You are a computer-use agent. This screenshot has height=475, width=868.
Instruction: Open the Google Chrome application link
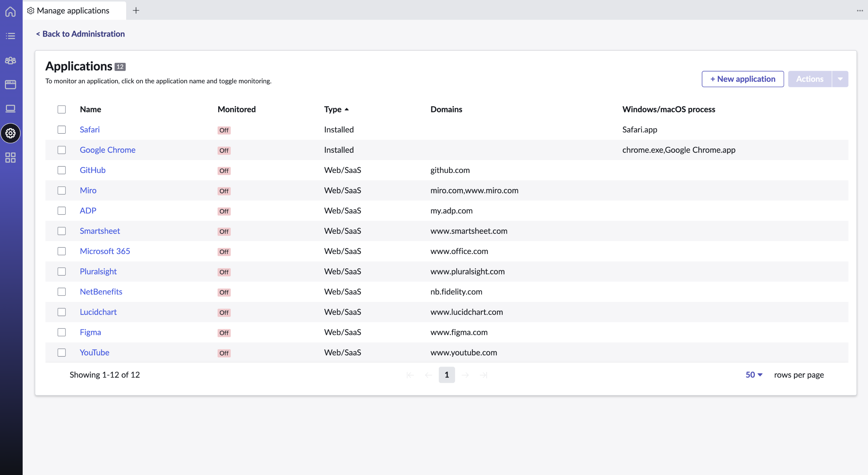point(107,150)
